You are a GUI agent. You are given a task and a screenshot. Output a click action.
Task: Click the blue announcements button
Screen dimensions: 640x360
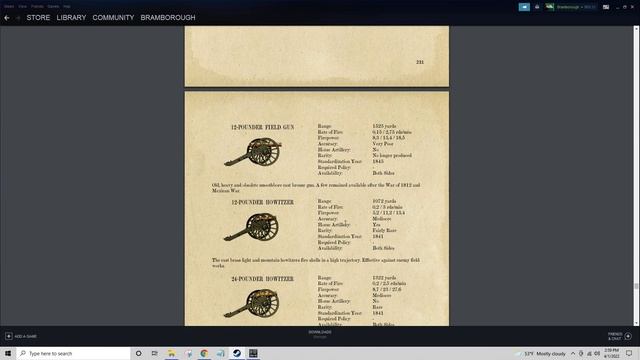524,7
